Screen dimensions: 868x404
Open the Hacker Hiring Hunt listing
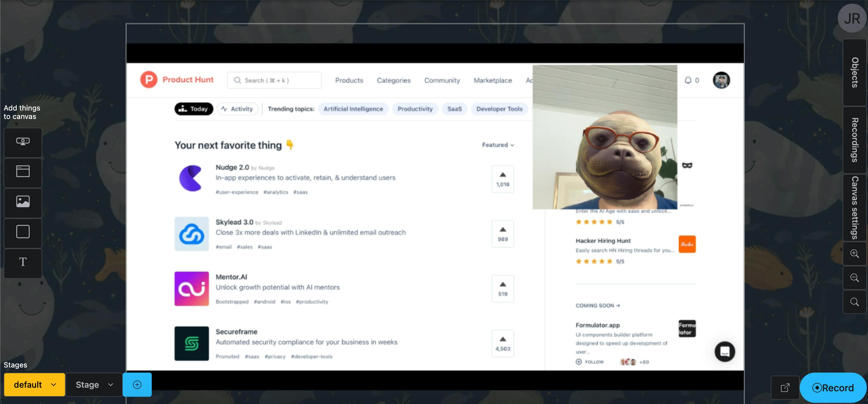pyautogui.click(x=603, y=241)
